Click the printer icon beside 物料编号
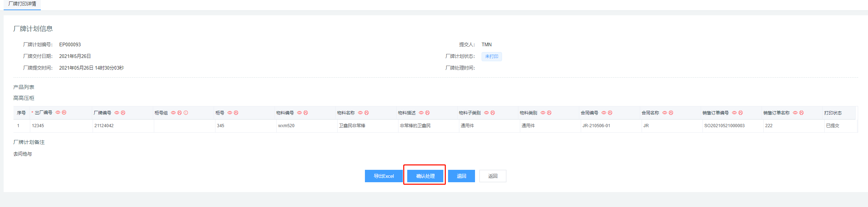Image resolution: width=868 pixels, height=207 pixels. (306, 113)
